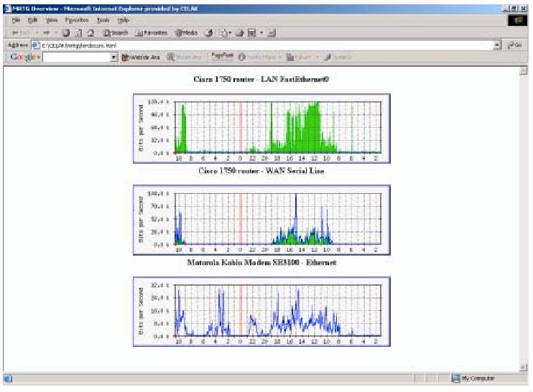Click the Google toolbar web search button
This screenshot has height=392, width=533.
pos(141,57)
